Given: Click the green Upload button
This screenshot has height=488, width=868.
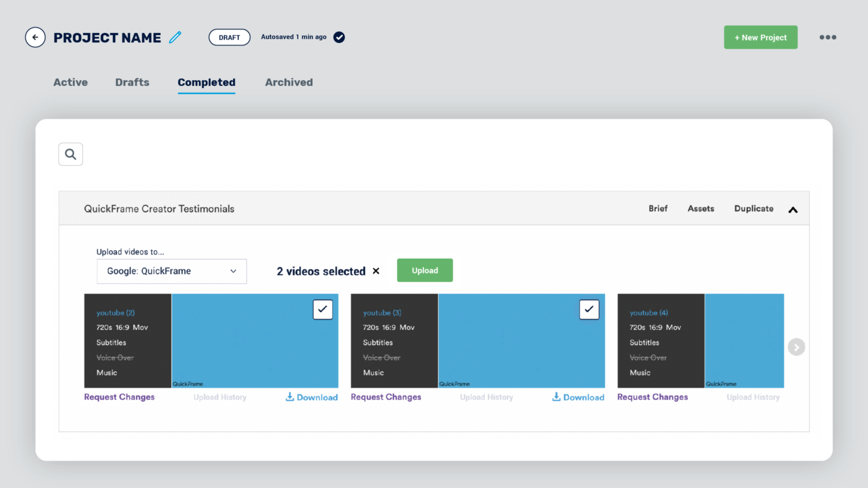Looking at the screenshot, I should (425, 270).
